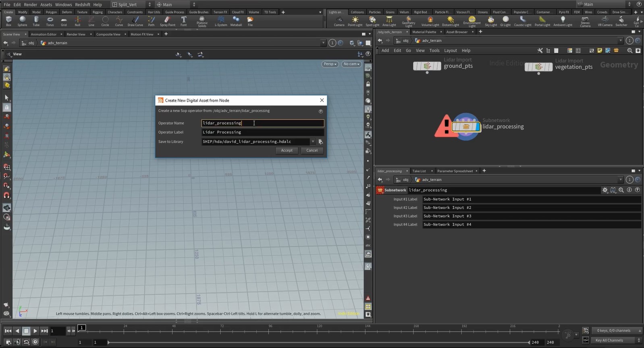Click the ground_pts Lidar Import node
Screen dimensions: 644x348
click(x=427, y=66)
